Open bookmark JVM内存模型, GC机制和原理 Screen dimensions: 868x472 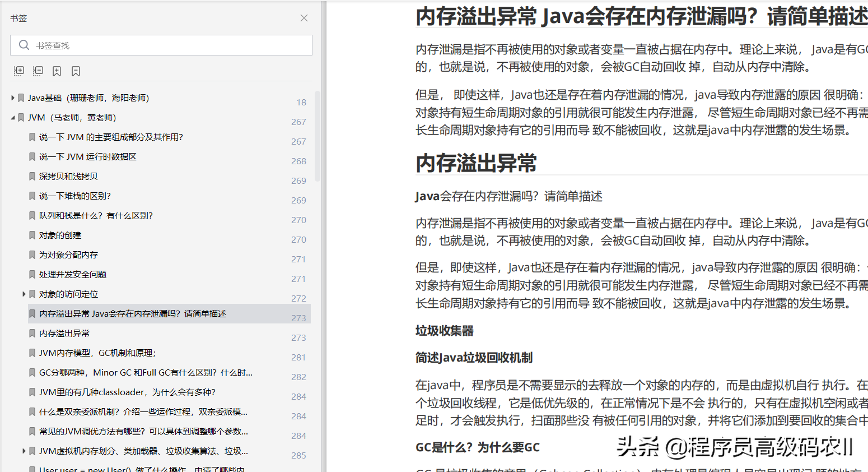click(97, 353)
